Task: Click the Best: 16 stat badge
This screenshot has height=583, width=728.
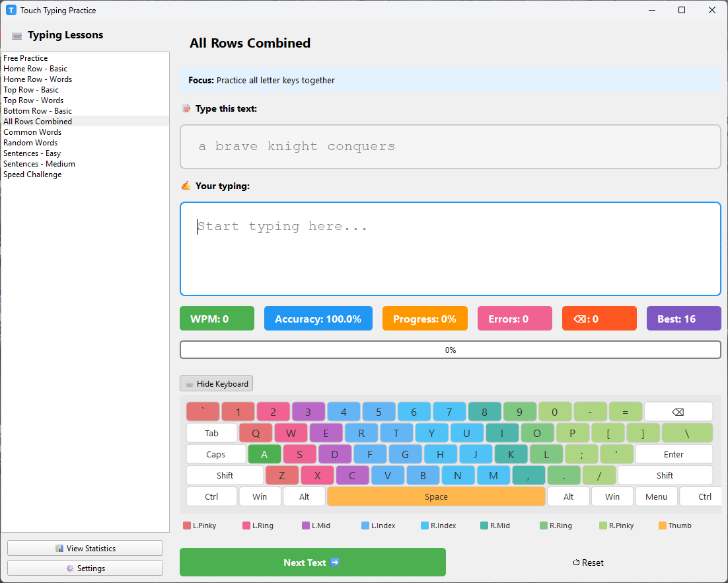Action: 684,318
